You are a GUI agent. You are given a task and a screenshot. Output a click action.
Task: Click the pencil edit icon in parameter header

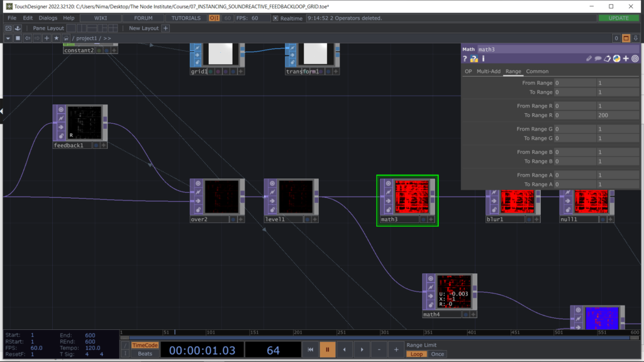[x=589, y=58]
